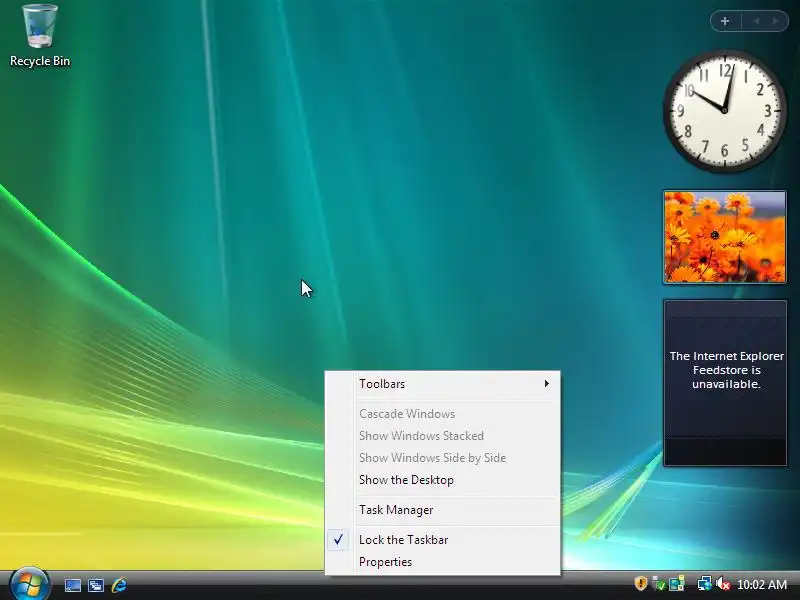Click the orange flowers slideshow gadget
The height and width of the screenshot is (600, 800).
pyautogui.click(x=724, y=237)
